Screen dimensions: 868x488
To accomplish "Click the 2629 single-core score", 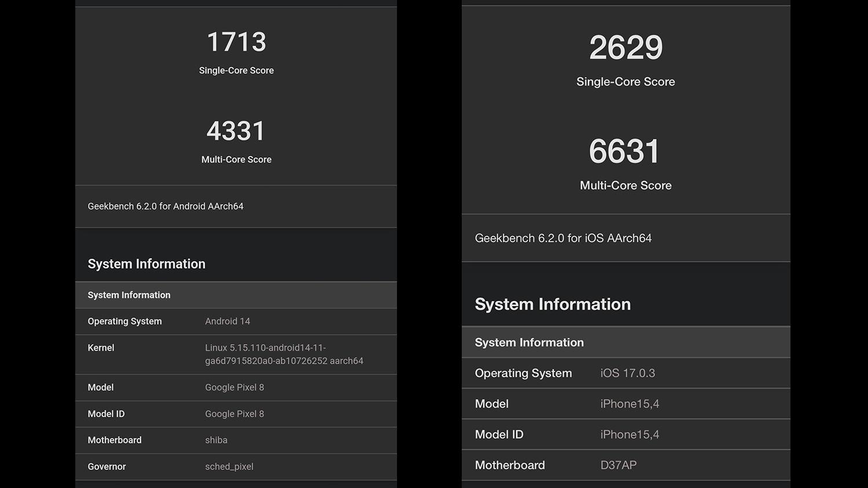I will 626,47.
